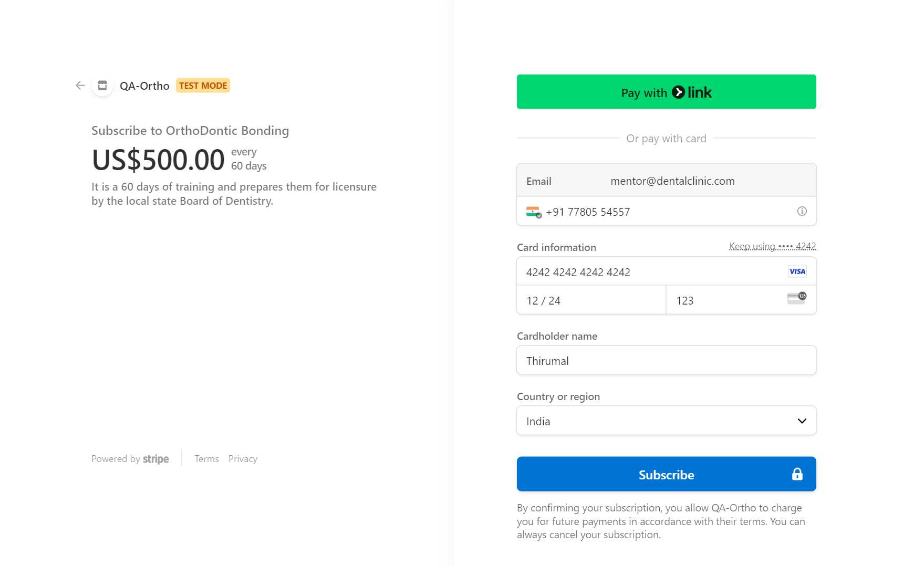Viewport: 924px width, 566px height.
Task: Click the expiry date field
Action: click(590, 300)
